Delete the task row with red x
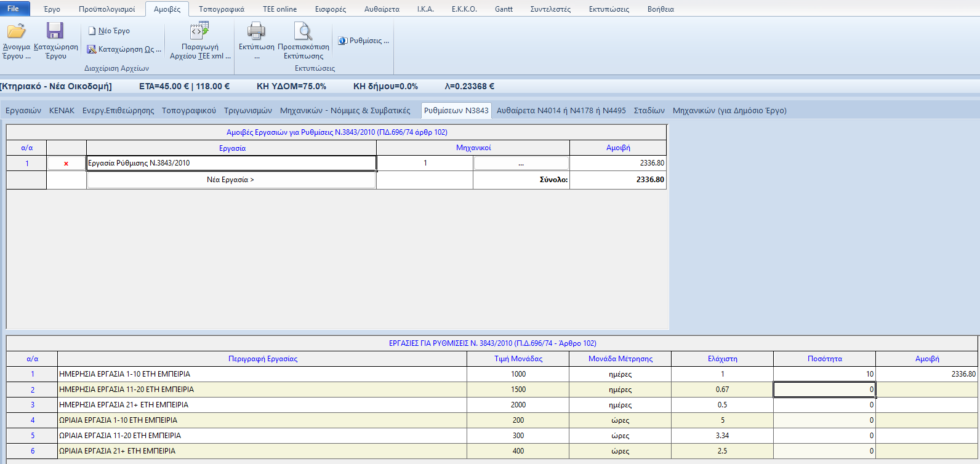The image size is (980, 464). click(x=66, y=164)
